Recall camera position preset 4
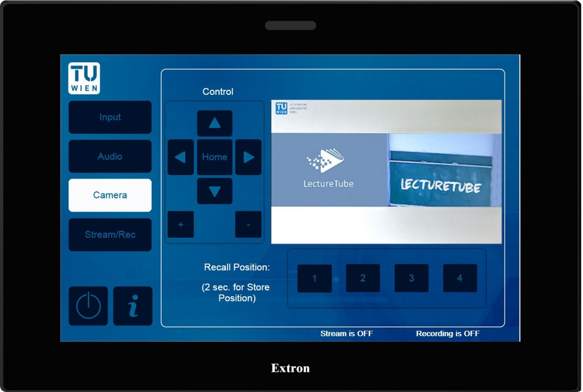The width and height of the screenshot is (583, 392). (460, 278)
